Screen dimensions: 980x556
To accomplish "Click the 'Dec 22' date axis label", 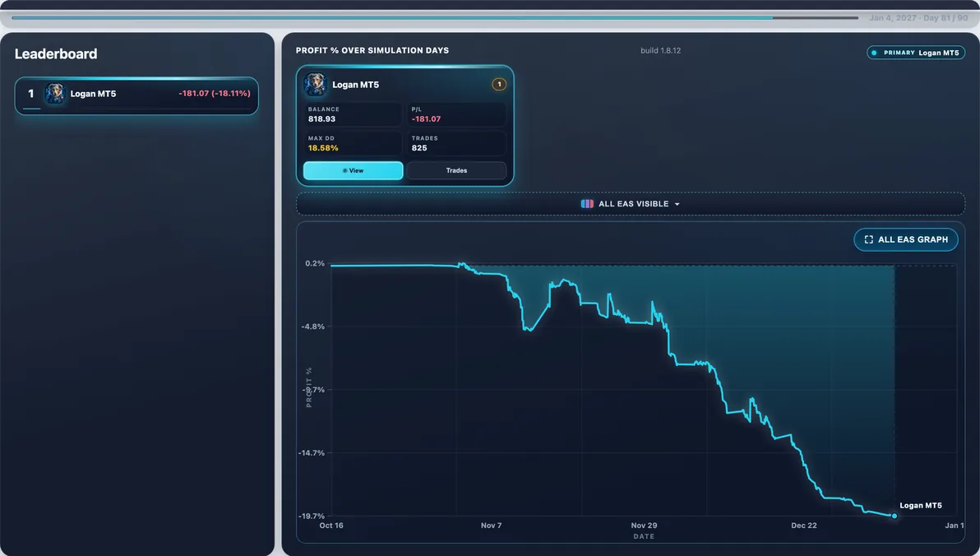I will [x=804, y=526].
